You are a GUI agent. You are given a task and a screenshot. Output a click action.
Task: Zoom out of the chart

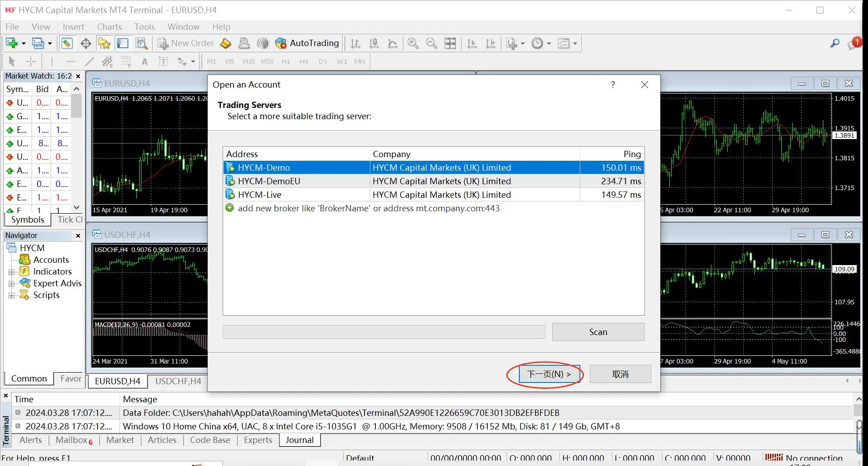pyautogui.click(x=432, y=43)
